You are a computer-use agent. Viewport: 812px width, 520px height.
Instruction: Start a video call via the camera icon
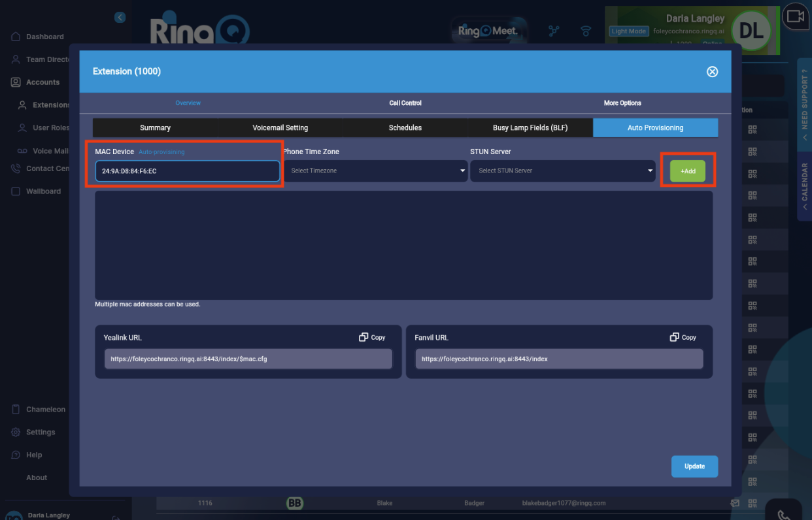pos(795,17)
